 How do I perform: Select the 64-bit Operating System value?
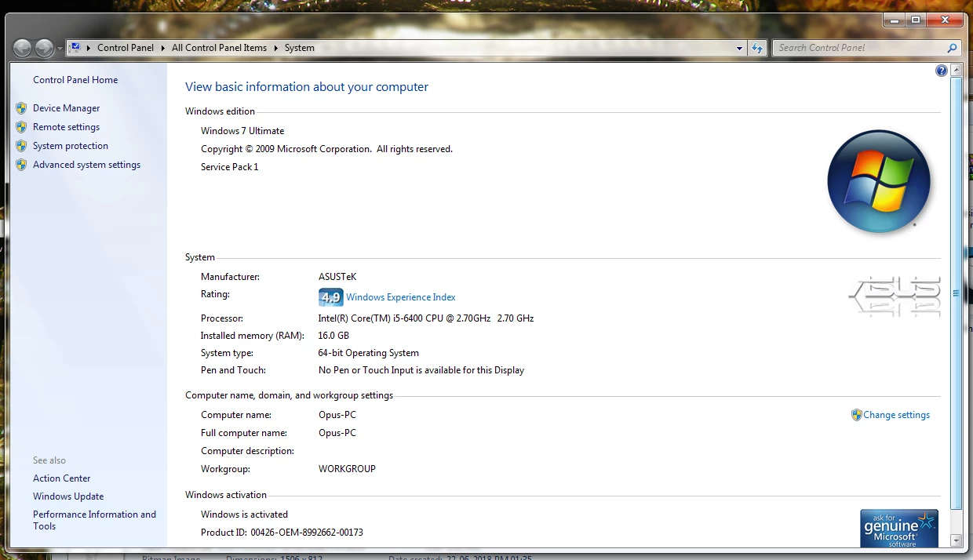pos(369,353)
